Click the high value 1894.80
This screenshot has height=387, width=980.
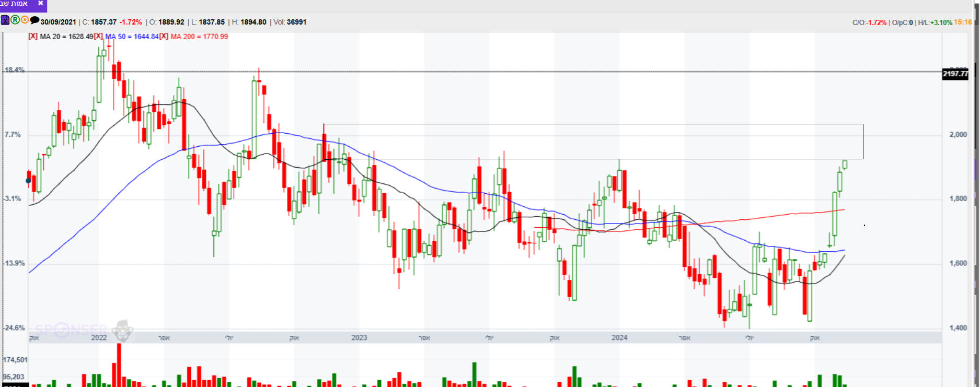pos(253,22)
